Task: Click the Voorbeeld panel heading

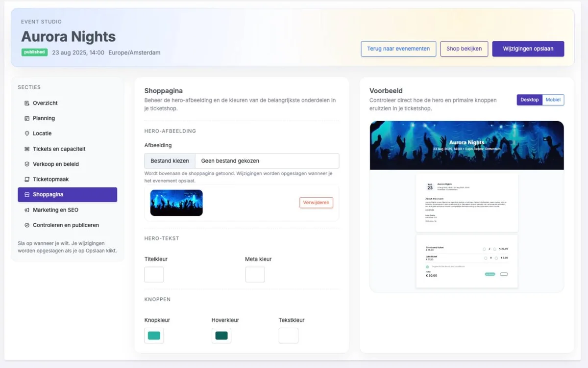Action: pos(386,91)
